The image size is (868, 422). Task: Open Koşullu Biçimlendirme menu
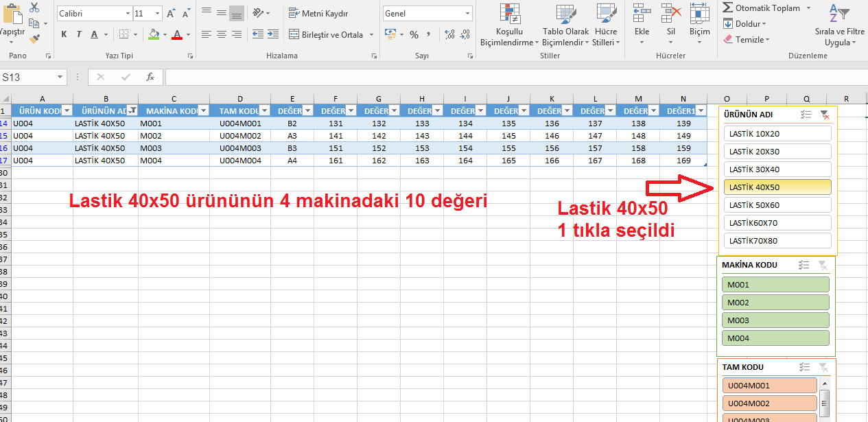pyautogui.click(x=509, y=25)
